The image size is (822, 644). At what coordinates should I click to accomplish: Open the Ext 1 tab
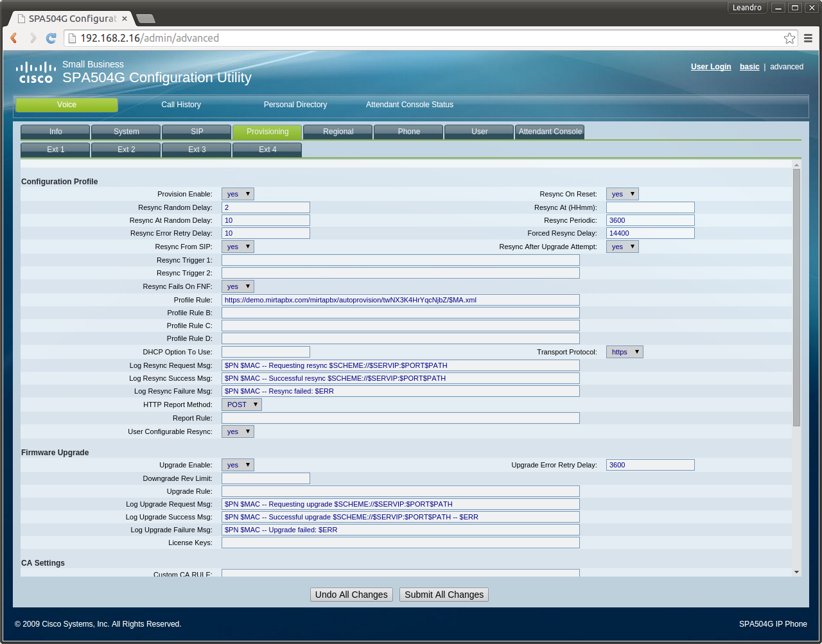55,150
